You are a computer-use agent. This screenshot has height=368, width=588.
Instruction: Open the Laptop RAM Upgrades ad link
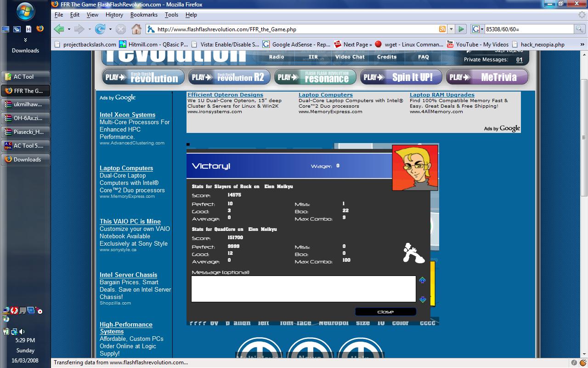click(x=442, y=95)
